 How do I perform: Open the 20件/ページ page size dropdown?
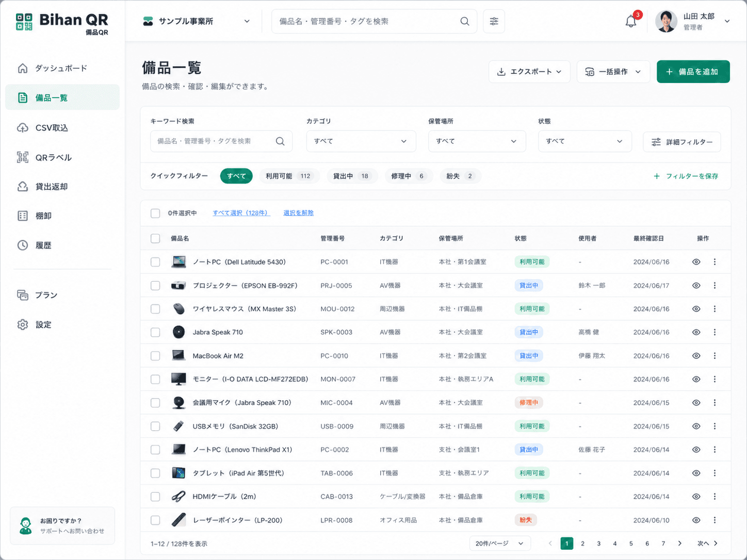pyautogui.click(x=500, y=543)
